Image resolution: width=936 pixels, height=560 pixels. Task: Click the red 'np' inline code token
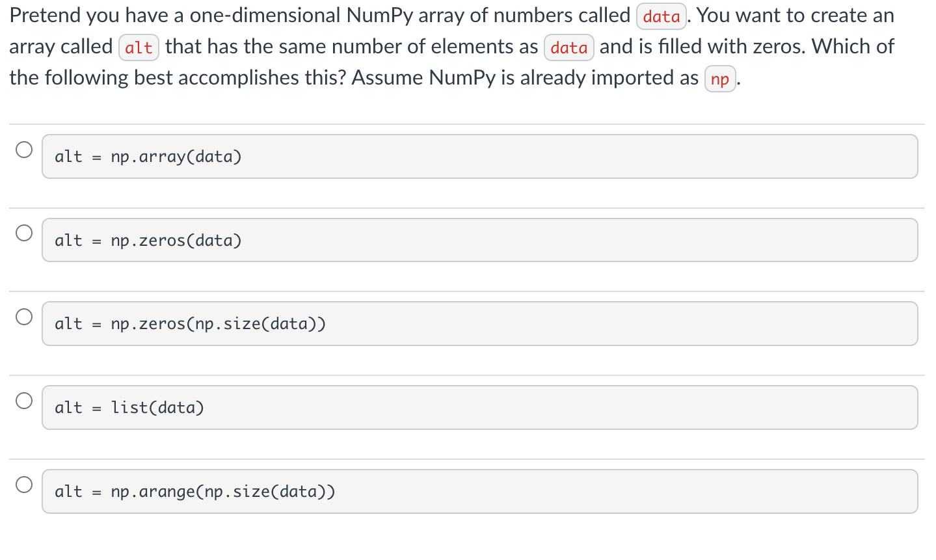(x=720, y=79)
